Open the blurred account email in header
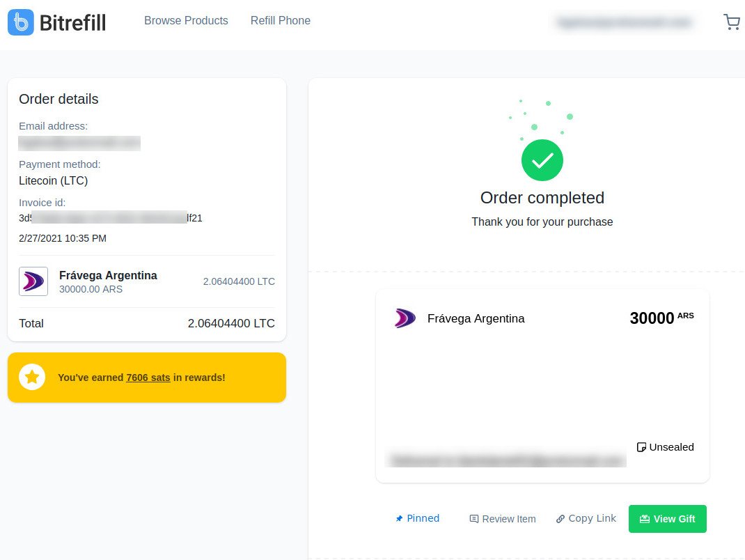 point(625,22)
